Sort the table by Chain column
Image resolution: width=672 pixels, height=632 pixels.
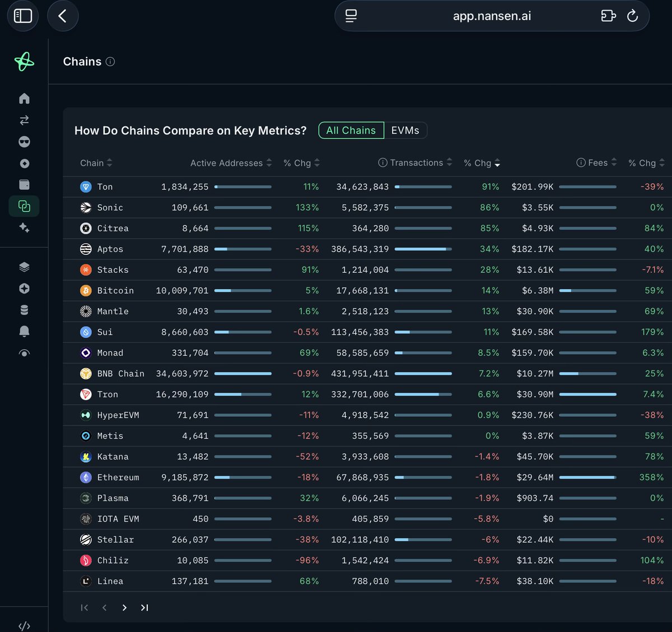(x=96, y=163)
